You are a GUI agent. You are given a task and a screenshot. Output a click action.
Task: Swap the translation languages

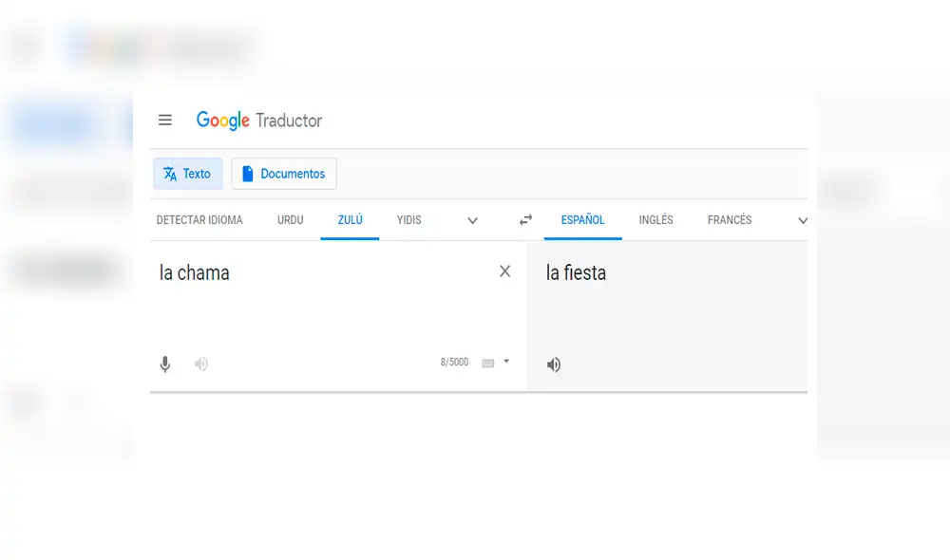coord(525,219)
